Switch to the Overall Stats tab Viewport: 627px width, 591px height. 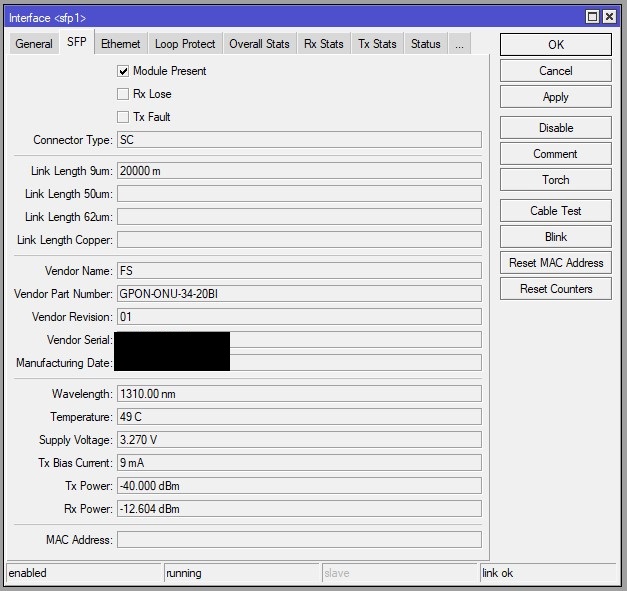click(x=260, y=44)
